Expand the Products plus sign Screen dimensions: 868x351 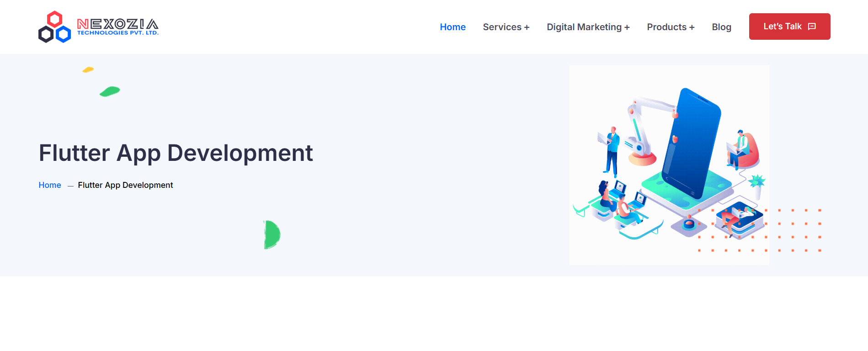tap(692, 27)
